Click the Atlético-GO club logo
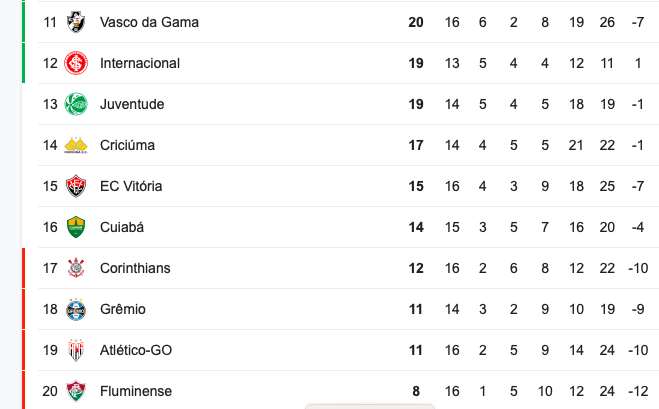 pos(76,350)
